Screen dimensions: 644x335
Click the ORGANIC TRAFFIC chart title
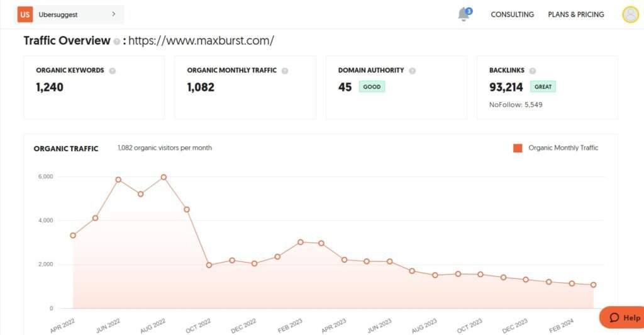tap(65, 149)
